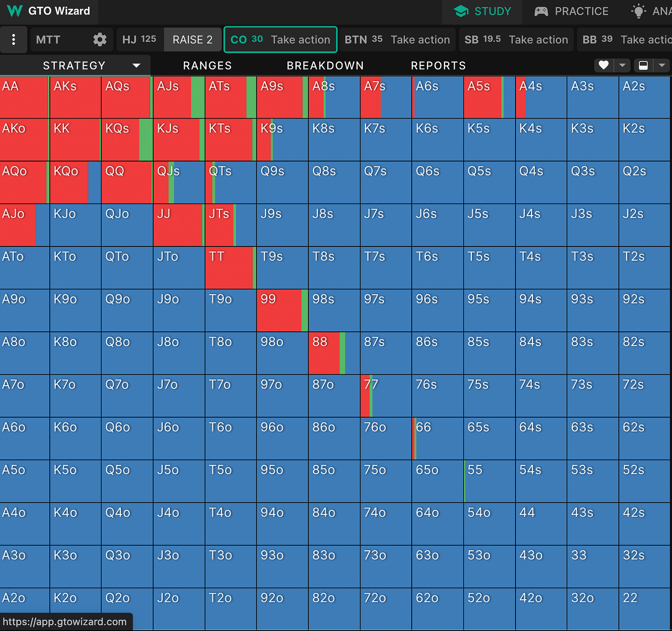
Task: Select the QJs hand cell
Action: [179, 182]
